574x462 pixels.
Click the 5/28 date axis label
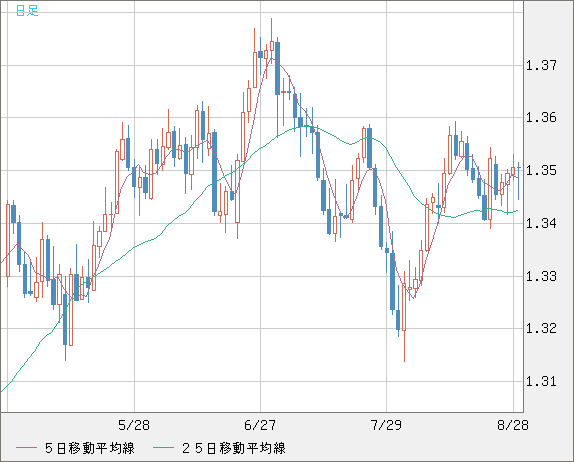pyautogui.click(x=134, y=425)
